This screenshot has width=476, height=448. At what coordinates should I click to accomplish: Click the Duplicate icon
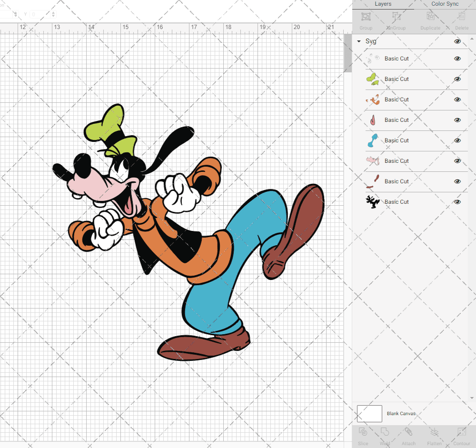tap(430, 16)
